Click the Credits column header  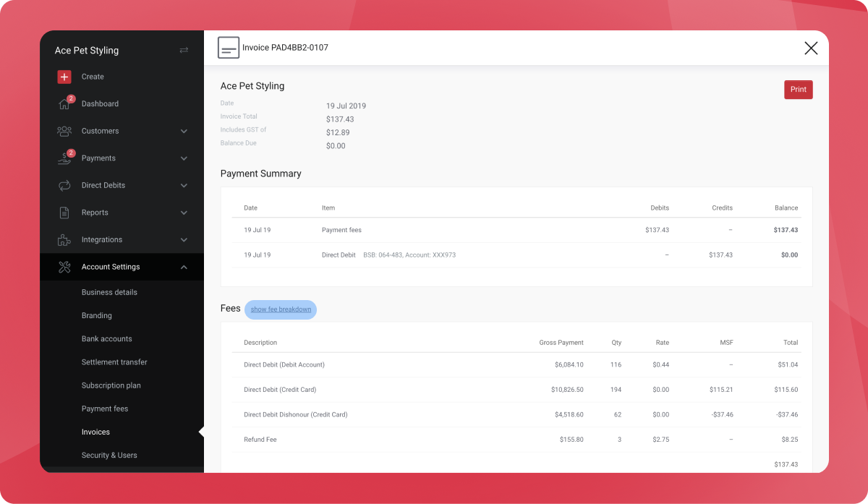(x=722, y=208)
